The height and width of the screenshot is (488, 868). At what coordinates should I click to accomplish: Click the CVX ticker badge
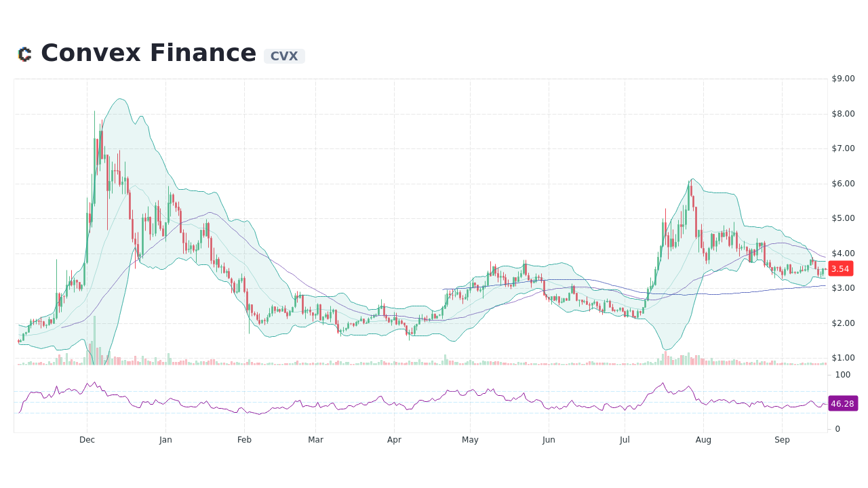283,56
